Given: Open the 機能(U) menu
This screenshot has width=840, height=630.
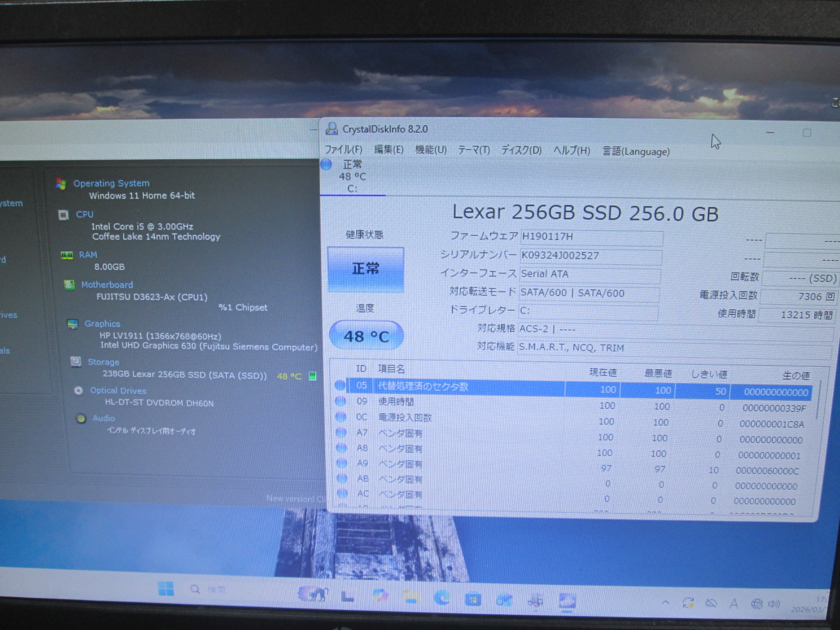Looking at the screenshot, I should click(x=430, y=150).
